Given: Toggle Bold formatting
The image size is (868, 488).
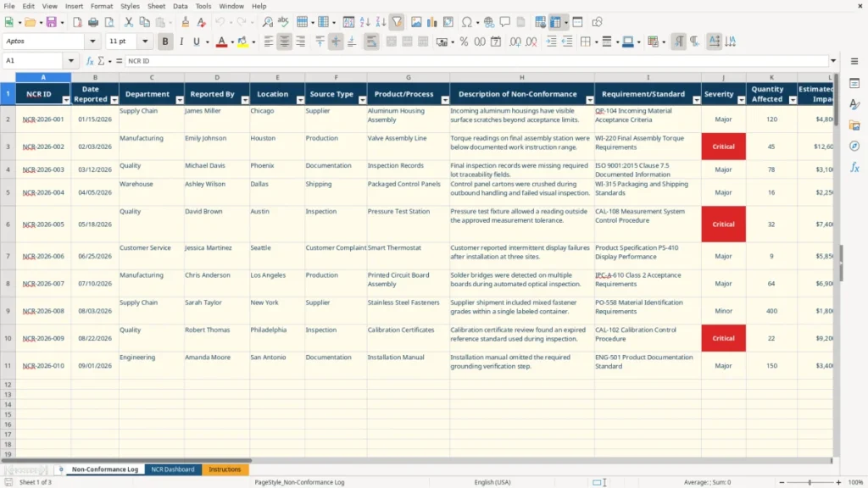Looking at the screenshot, I should 165,42.
